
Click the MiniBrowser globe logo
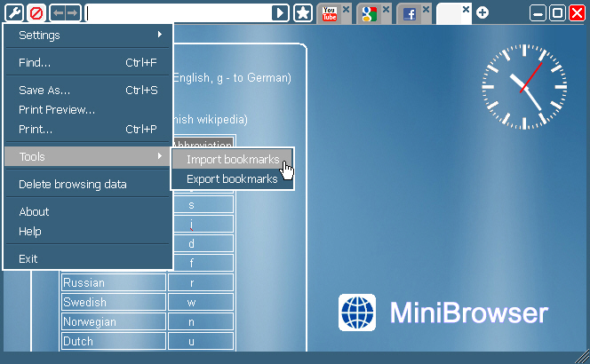357,313
